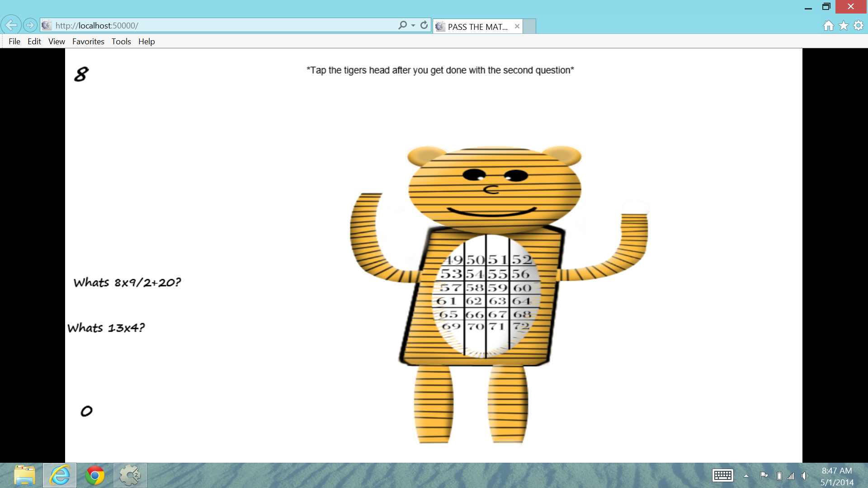Click the browser forward arrow button

pyautogui.click(x=30, y=25)
